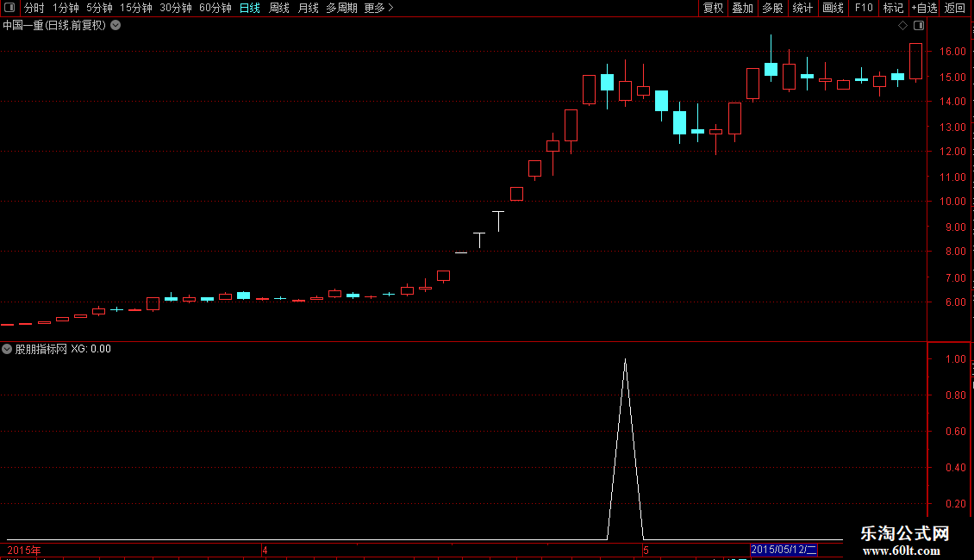Click the diamond icon in the chart's upper-right corner
The height and width of the screenshot is (560, 974).
(902, 26)
